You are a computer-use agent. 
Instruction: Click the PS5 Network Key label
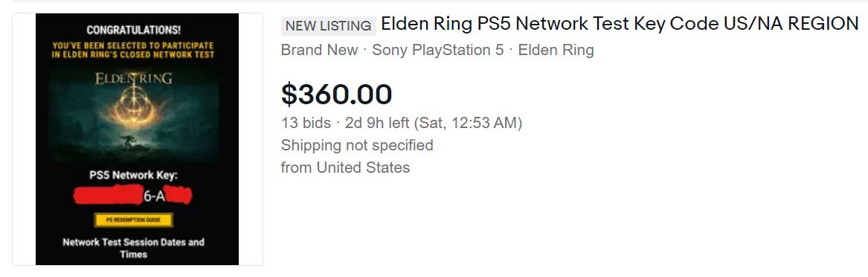(x=133, y=175)
